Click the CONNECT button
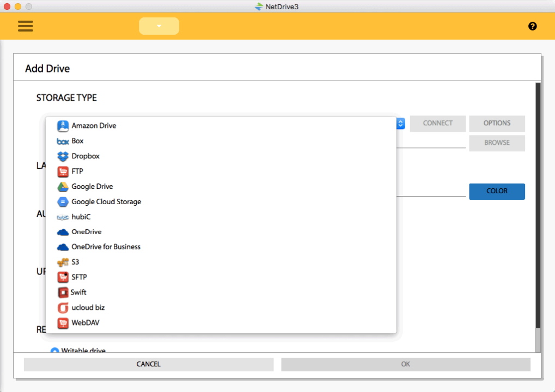Screen dimensions: 555x392 (x=437, y=124)
